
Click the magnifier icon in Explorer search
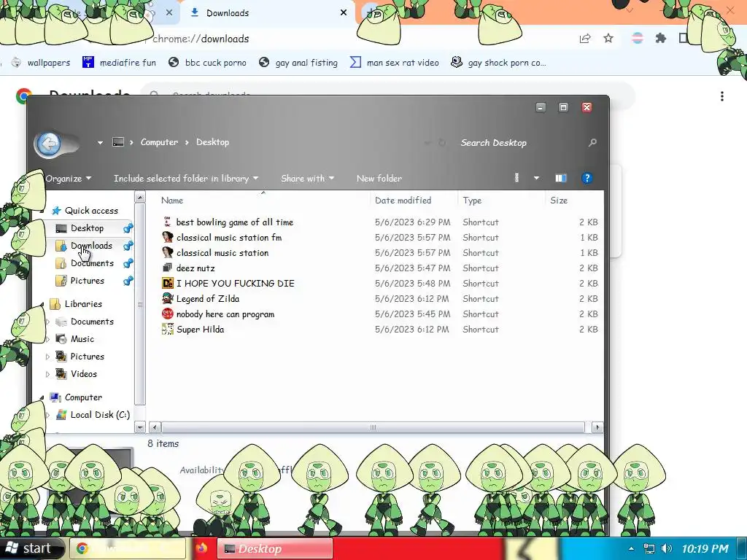click(592, 142)
